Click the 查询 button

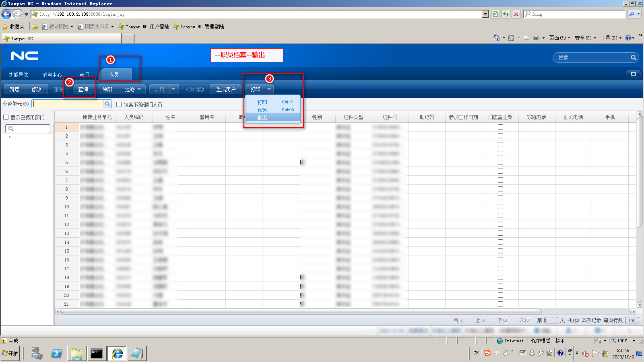[x=83, y=89]
